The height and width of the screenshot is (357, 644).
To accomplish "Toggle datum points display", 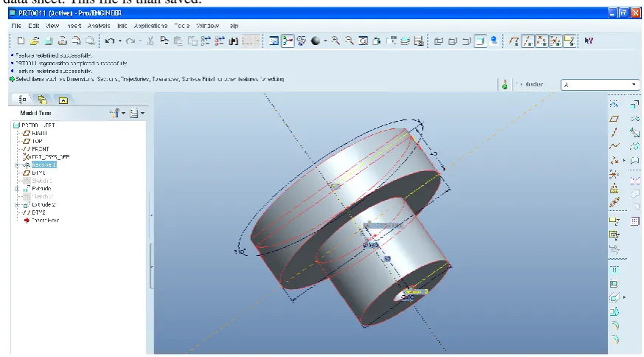I will (x=541, y=41).
